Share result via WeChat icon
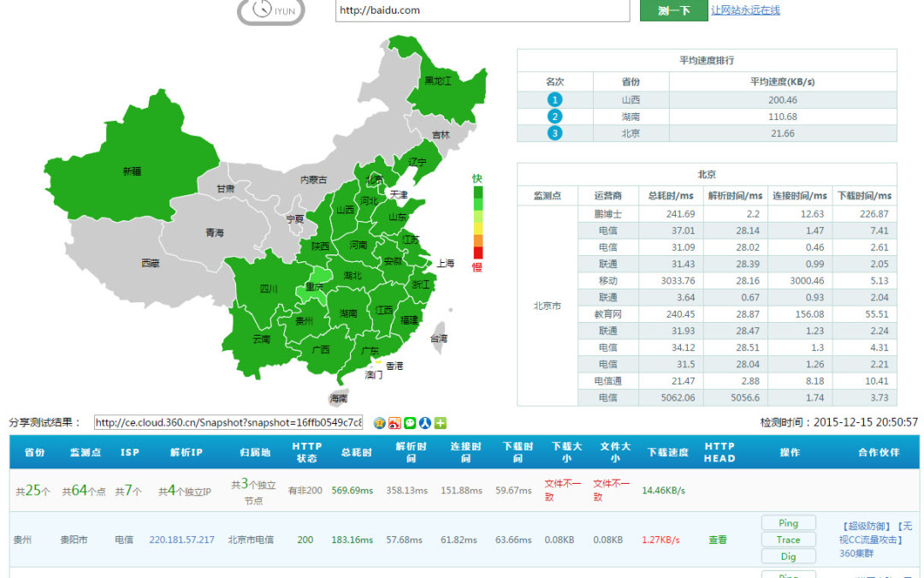 [410, 423]
